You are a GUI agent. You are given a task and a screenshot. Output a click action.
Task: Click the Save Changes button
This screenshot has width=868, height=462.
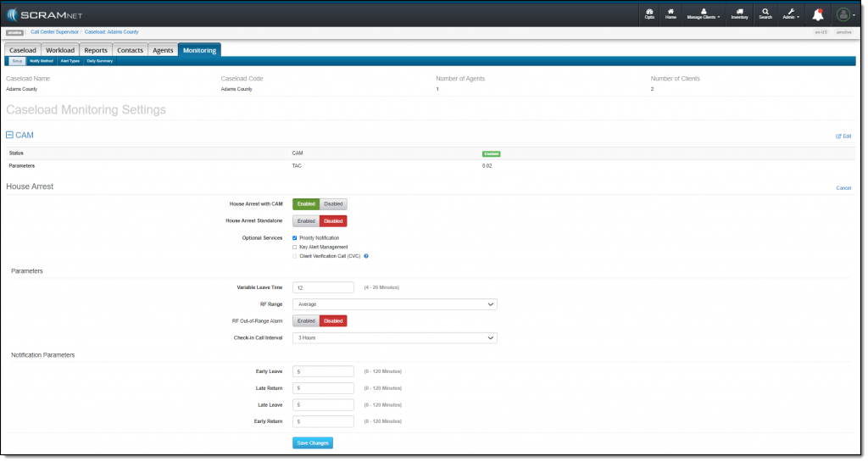point(313,443)
